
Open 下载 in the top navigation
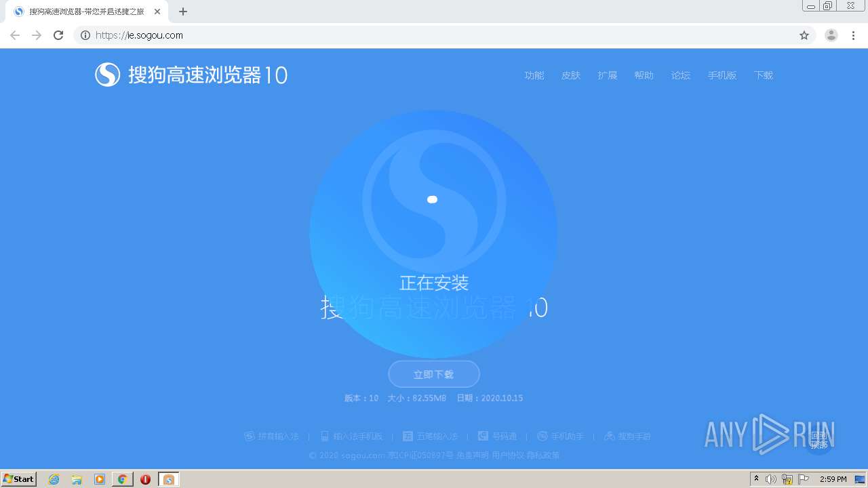pyautogui.click(x=764, y=75)
